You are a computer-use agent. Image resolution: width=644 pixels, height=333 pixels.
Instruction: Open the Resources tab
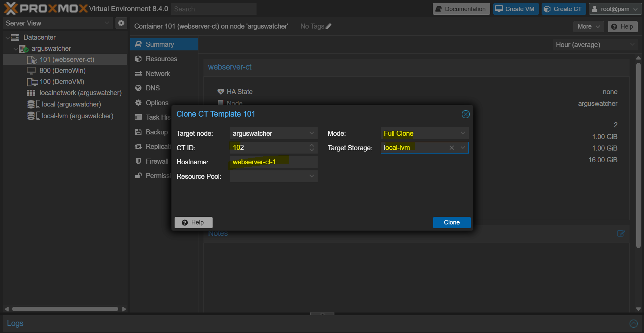click(164, 59)
